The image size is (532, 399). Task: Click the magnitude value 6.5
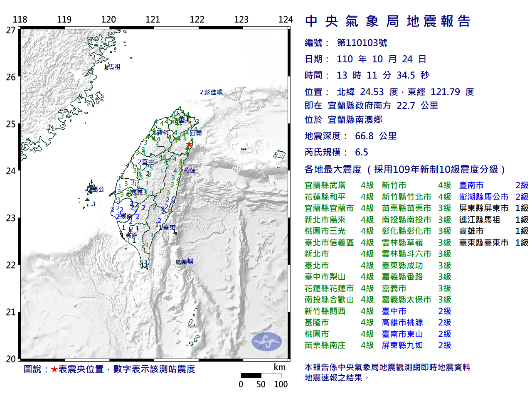pos(361,152)
